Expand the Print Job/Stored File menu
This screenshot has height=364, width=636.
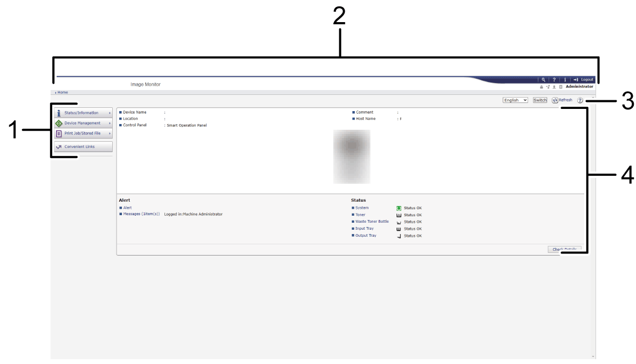point(83,133)
